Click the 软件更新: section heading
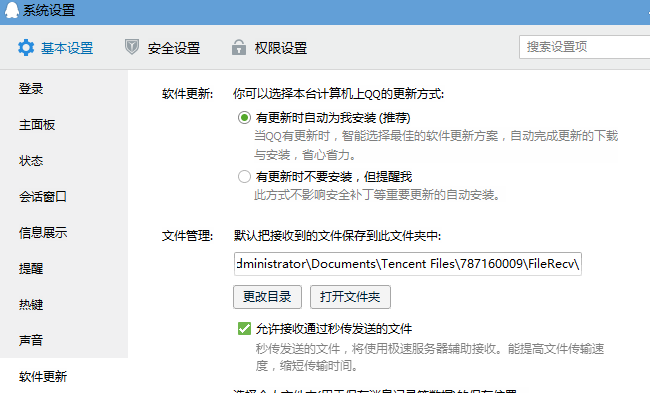Image resolution: width=650 pixels, height=393 pixels. pyautogui.click(x=187, y=94)
